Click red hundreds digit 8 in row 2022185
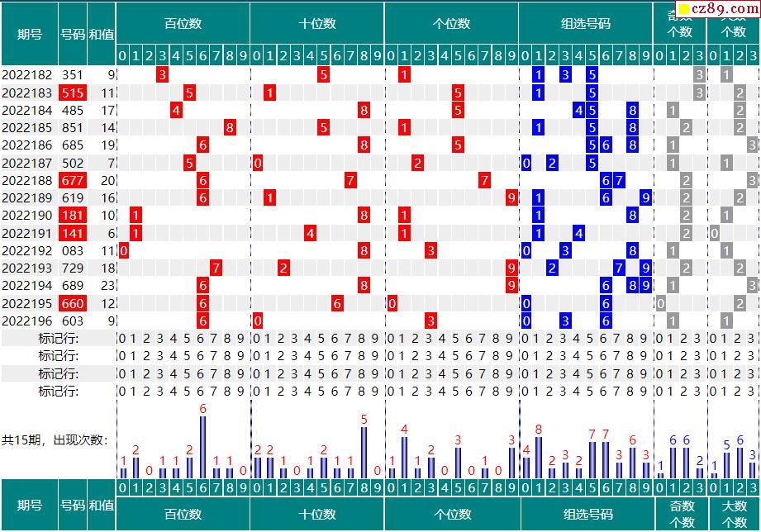 coord(230,128)
